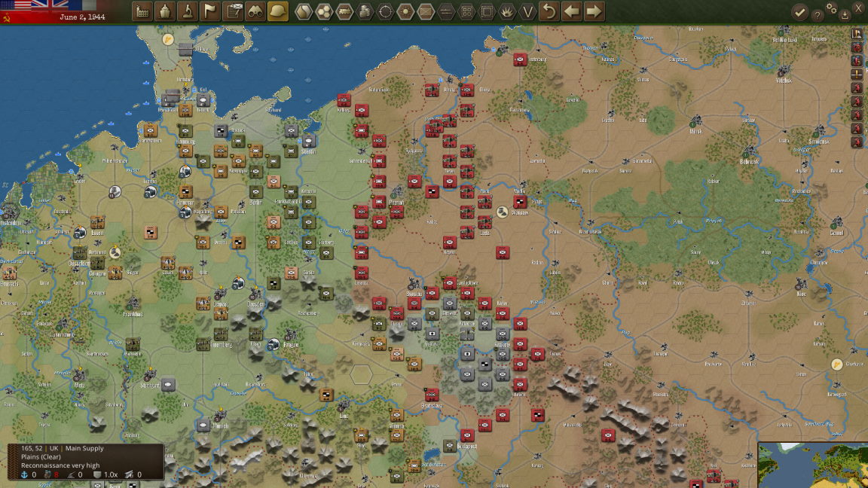
Task: Save game with the download-arrow icon
Action: pyautogui.click(x=845, y=16)
